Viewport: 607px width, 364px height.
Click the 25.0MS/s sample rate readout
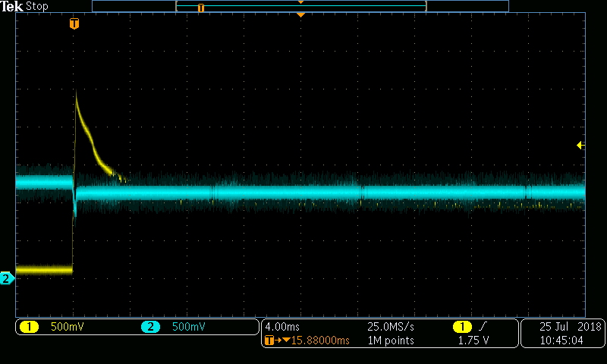tap(390, 327)
